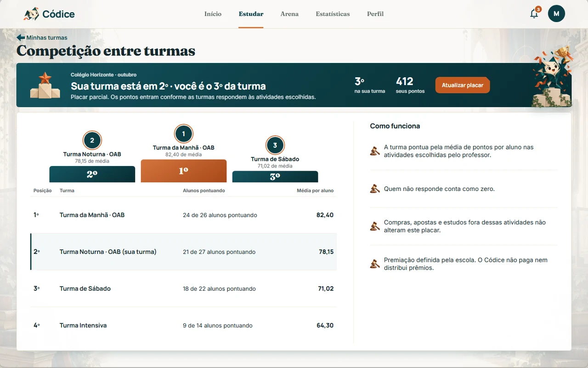
Task: Click the teal 2º podium block
Action: [92, 174]
